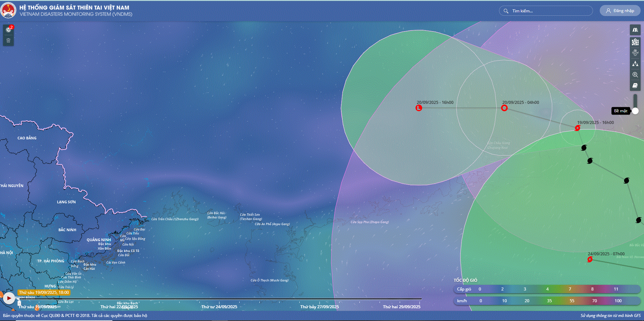The width and height of the screenshot is (644, 321).
Task: Click the people/organization hierarchy icon
Action: 635,64
